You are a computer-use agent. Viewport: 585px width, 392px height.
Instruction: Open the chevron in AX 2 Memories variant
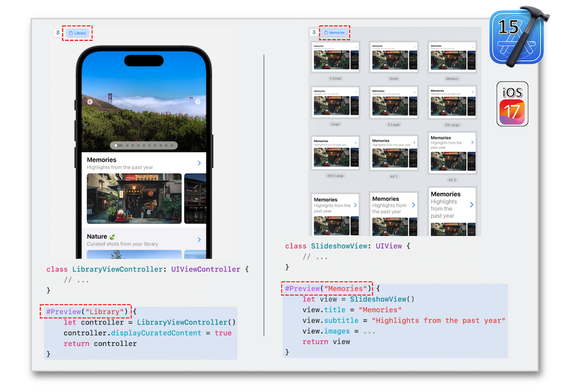[x=472, y=143]
